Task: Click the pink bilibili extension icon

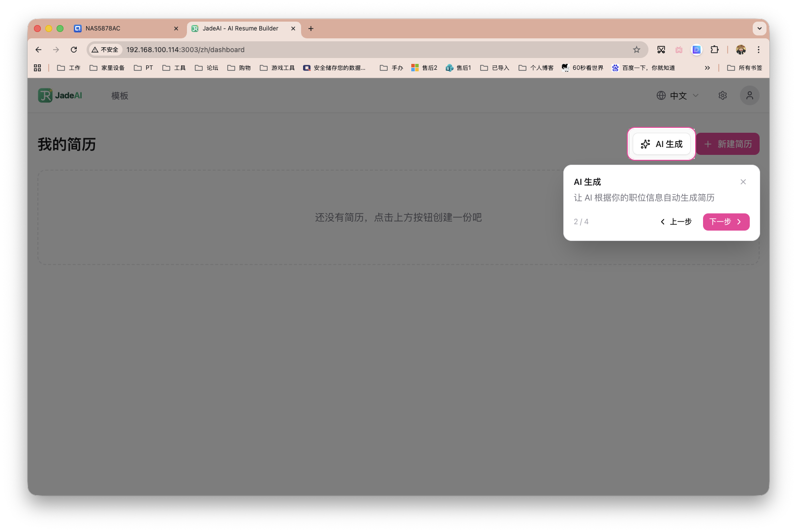Action: tap(679, 50)
